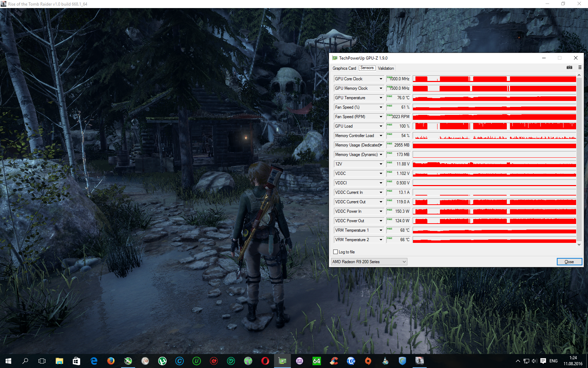Open the green Xbox icon on taskbar
The height and width of the screenshot is (368, 588).
[128, 361]
